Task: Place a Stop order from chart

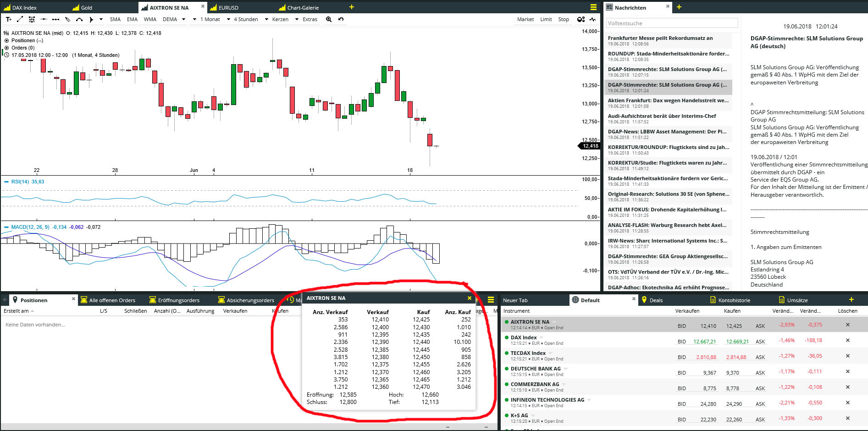Action: (x=564, y=19)
